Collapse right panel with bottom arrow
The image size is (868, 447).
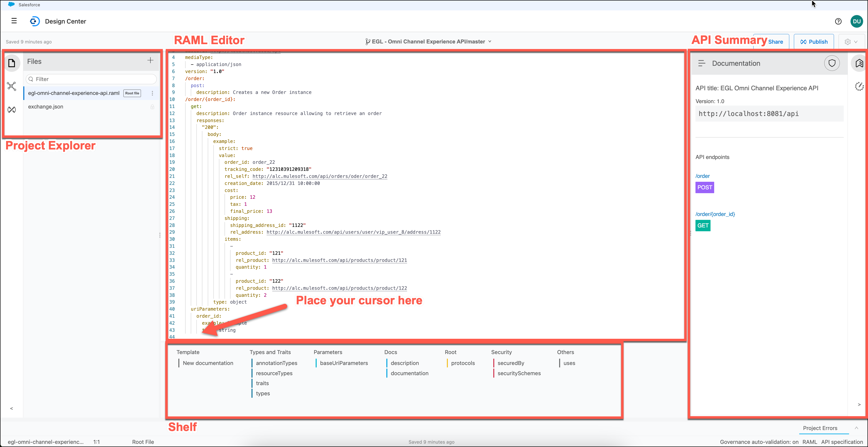tap(859, 404)
